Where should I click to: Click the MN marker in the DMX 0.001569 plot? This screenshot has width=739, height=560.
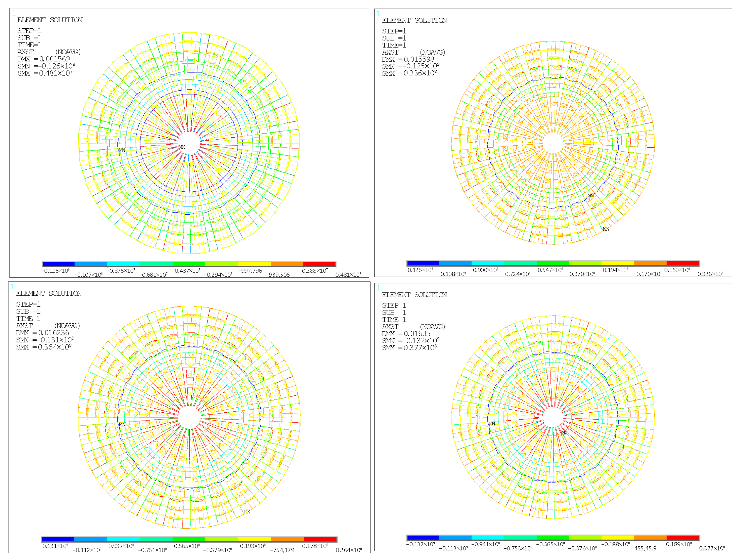click(x=122, y=150)
